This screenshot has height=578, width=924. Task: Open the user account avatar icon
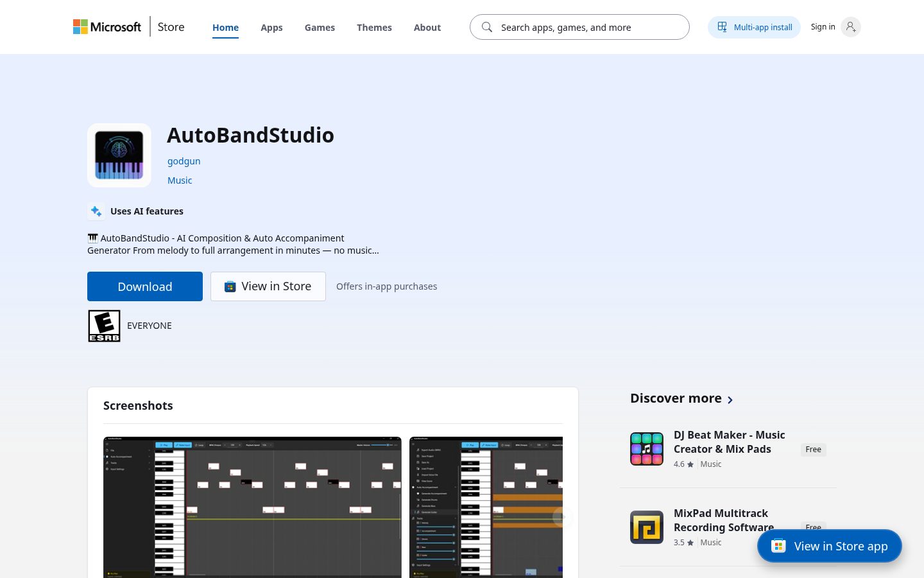point(850,27)
